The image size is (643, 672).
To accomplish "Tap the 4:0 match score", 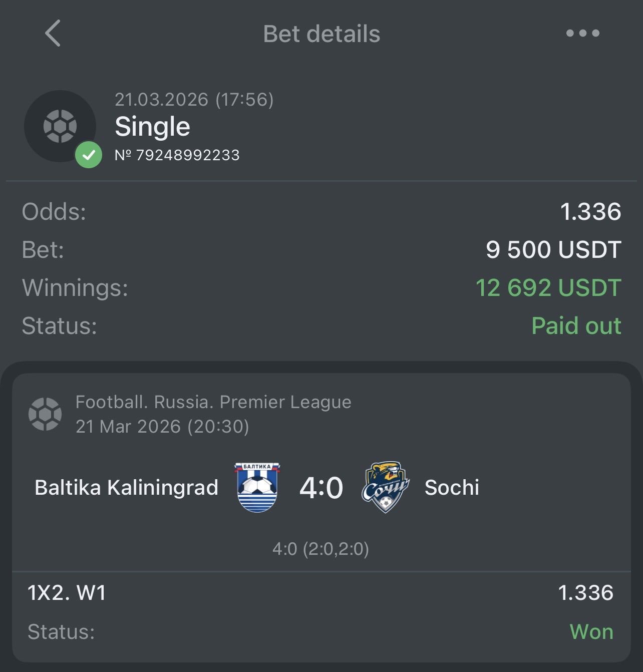I will 321,488.
